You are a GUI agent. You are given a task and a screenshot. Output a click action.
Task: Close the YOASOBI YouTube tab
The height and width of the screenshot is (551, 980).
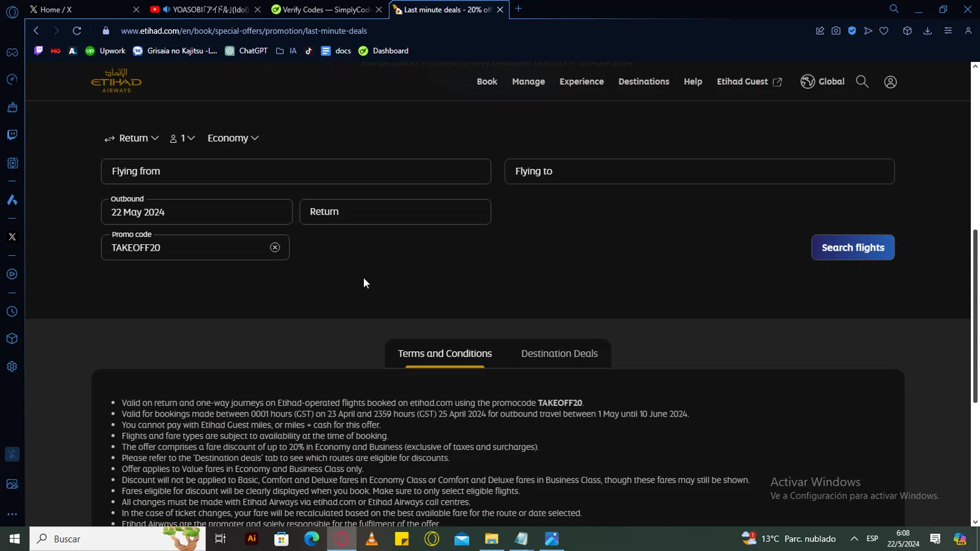(x=257, y=10)
